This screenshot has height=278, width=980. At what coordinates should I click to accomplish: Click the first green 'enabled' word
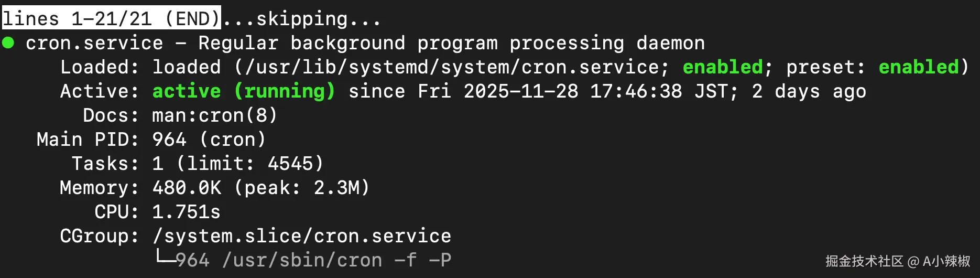tap(722, 67)
